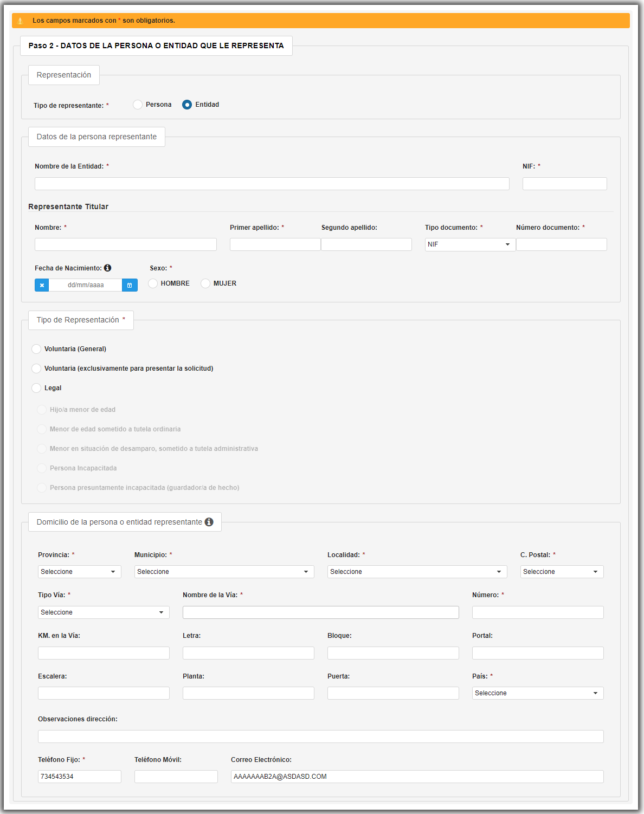Focus the Correo Electrónico input field
Viewport: 644px width, 814px height.
pos(417,777)
